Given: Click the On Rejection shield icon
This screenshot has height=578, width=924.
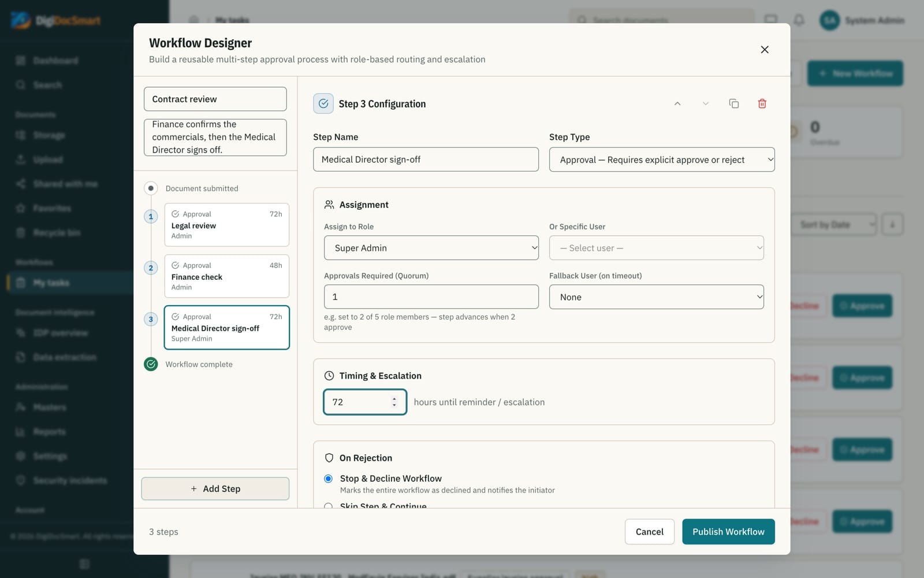Looking at the screenshot, I should pos(329,458).
